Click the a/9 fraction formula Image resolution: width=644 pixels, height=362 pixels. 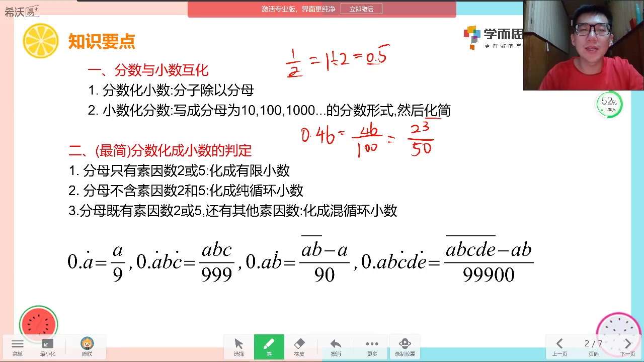coord(118,262)
